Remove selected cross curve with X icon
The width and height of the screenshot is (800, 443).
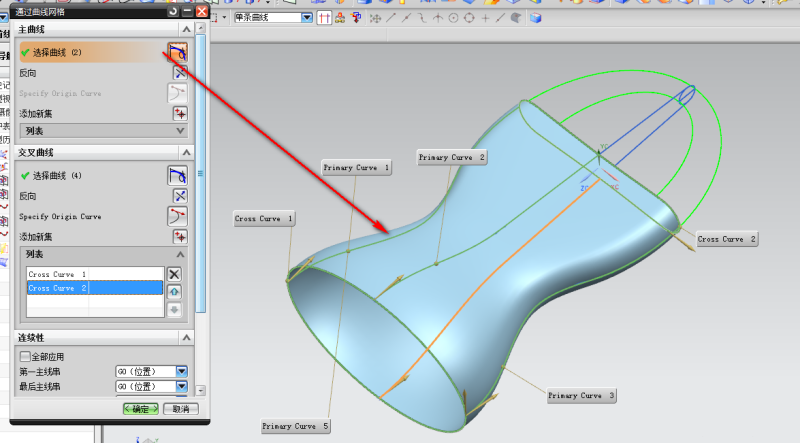click(174, 274)
